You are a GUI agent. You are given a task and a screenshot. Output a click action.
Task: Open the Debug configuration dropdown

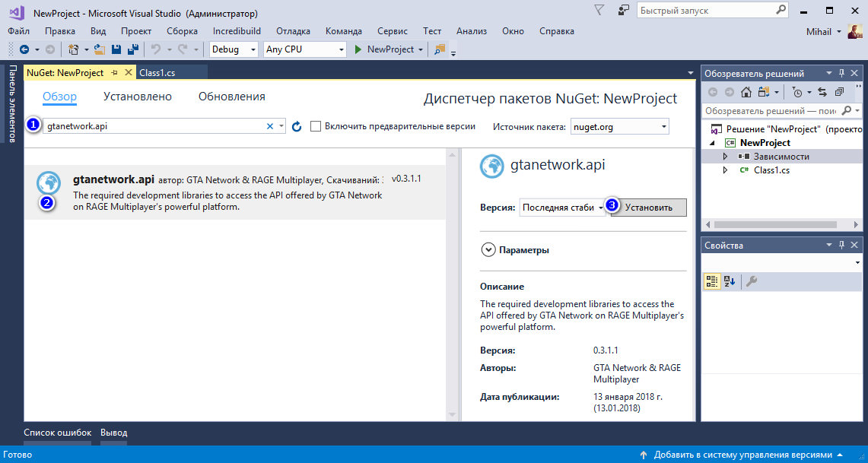234,49
